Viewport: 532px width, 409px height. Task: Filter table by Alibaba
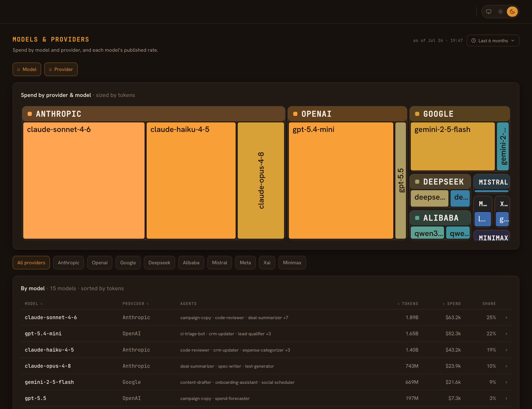point(191,263)
